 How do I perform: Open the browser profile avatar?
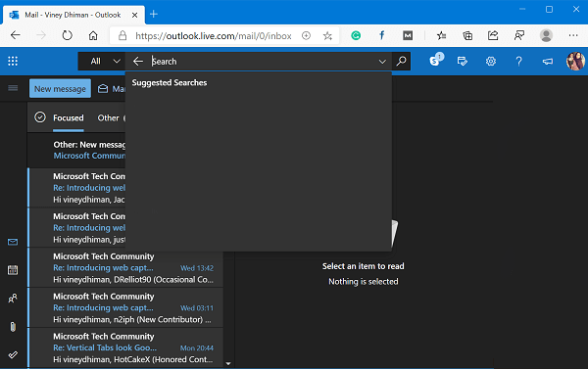pos(546,35)
